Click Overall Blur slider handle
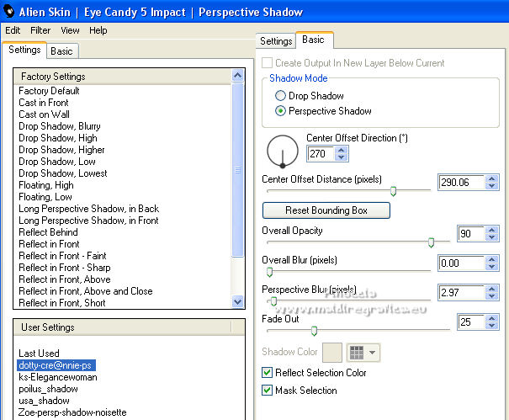Screen dimensions: 509x420 [269, 272]
